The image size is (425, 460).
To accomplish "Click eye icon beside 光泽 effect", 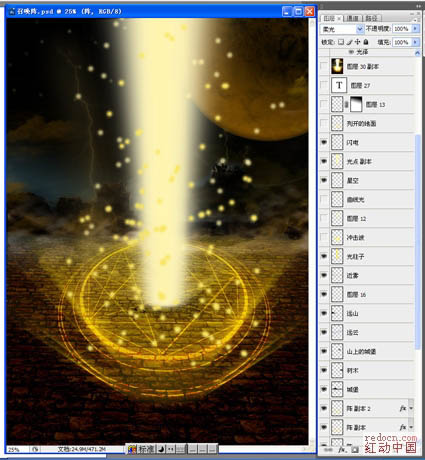I will coord(351,52).
